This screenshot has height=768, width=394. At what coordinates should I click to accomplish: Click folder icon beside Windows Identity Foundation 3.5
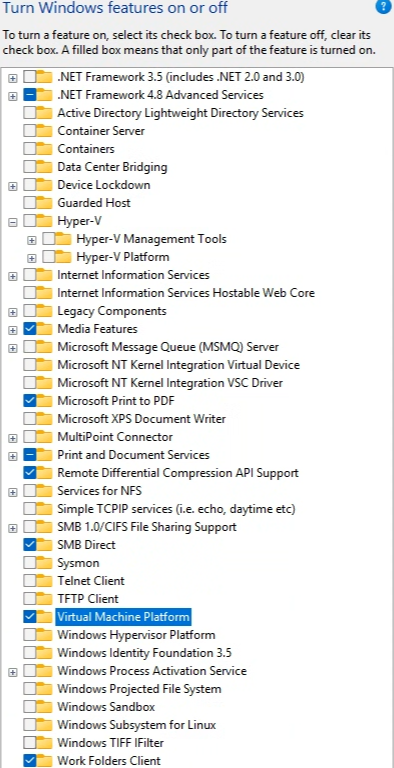[x=45, y=653]
